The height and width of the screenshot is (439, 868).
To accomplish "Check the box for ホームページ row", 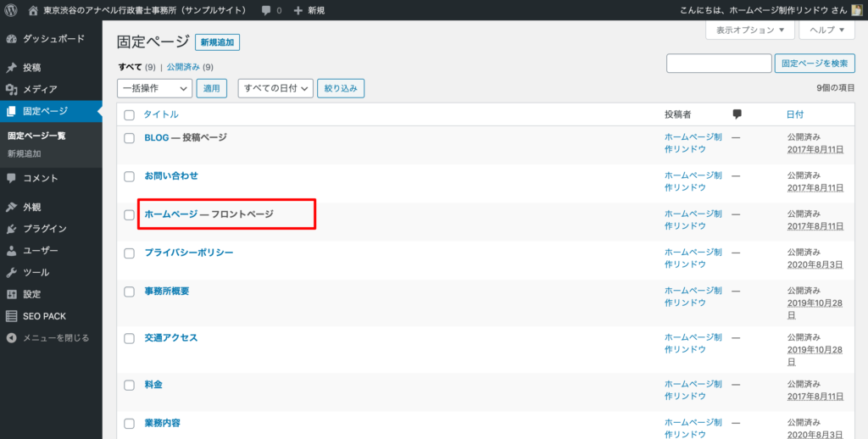I will click(129, 214).
